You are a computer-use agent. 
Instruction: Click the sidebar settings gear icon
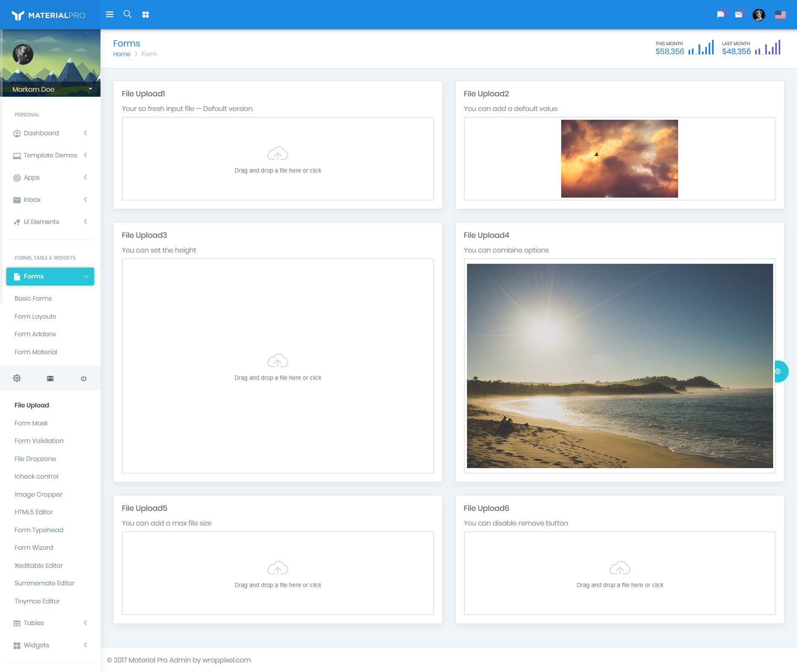point(17,378)
